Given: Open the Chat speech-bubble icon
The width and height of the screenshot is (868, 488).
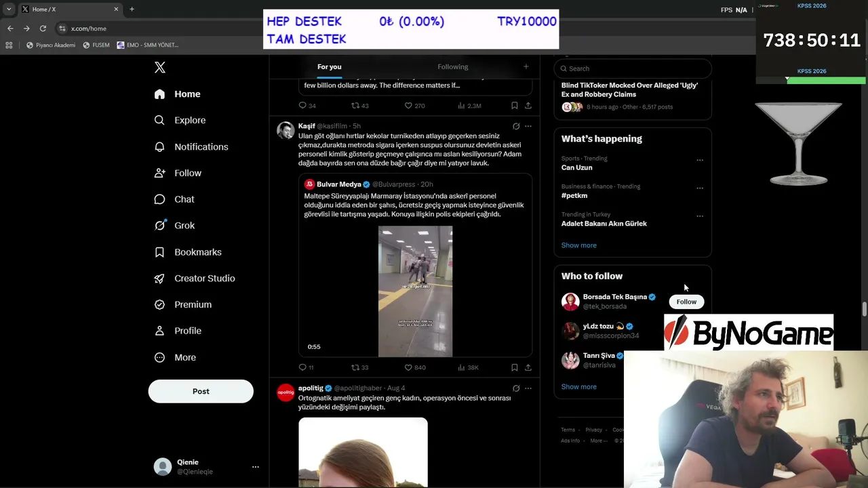Looking at the screenshot, I should (159, 199).
